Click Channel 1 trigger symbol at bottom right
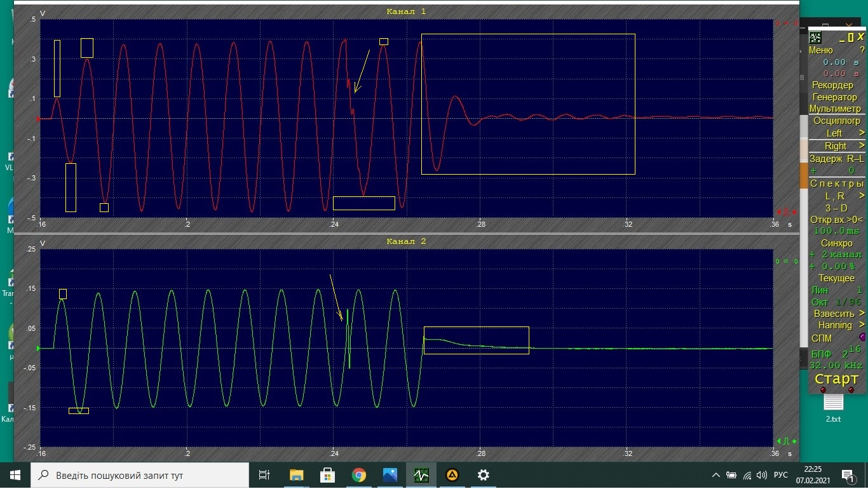The image size is (868, 489). [x=787, y=211]
